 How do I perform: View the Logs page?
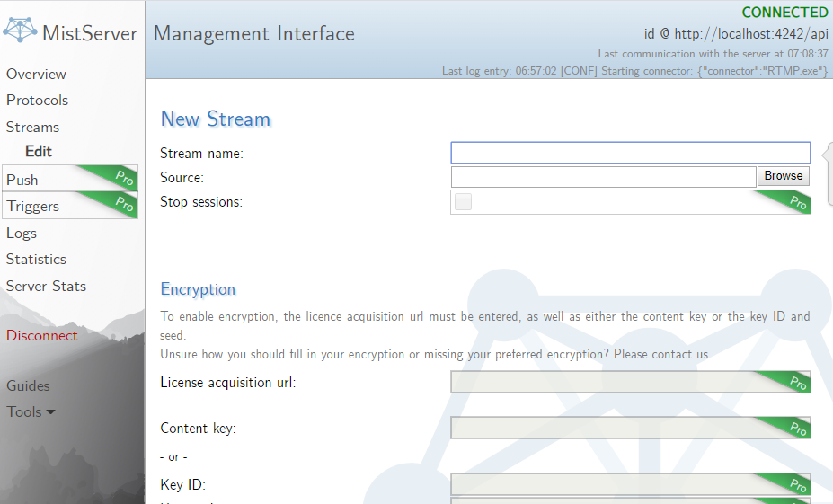tap(22, 234)
